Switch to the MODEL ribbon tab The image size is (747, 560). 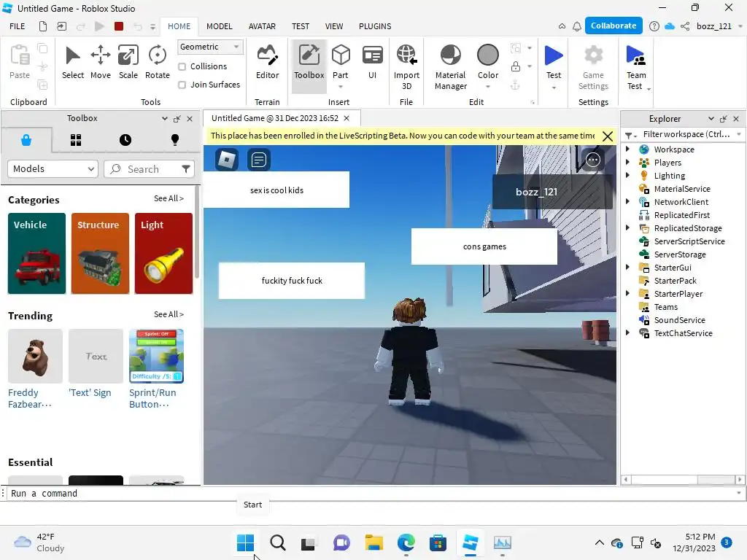click(x=219, y=26)
